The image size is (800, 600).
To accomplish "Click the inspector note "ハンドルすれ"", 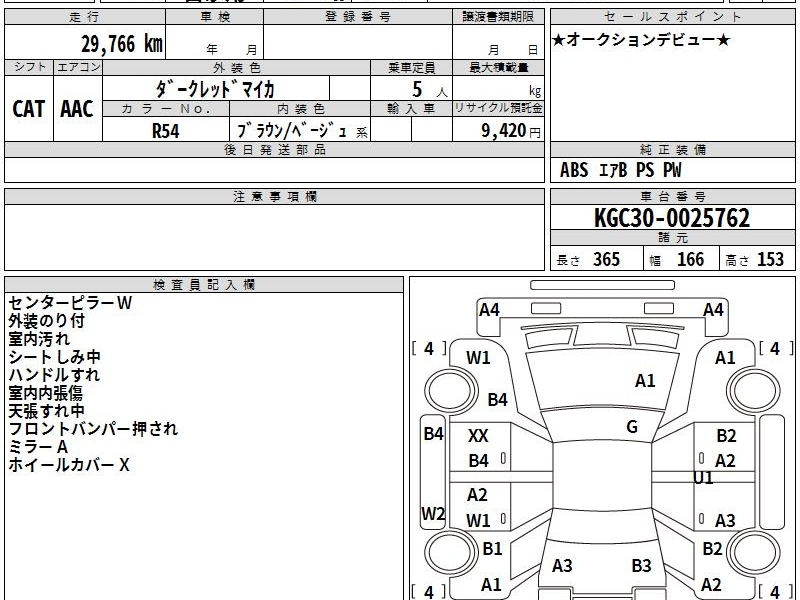I will coord(54,375).
